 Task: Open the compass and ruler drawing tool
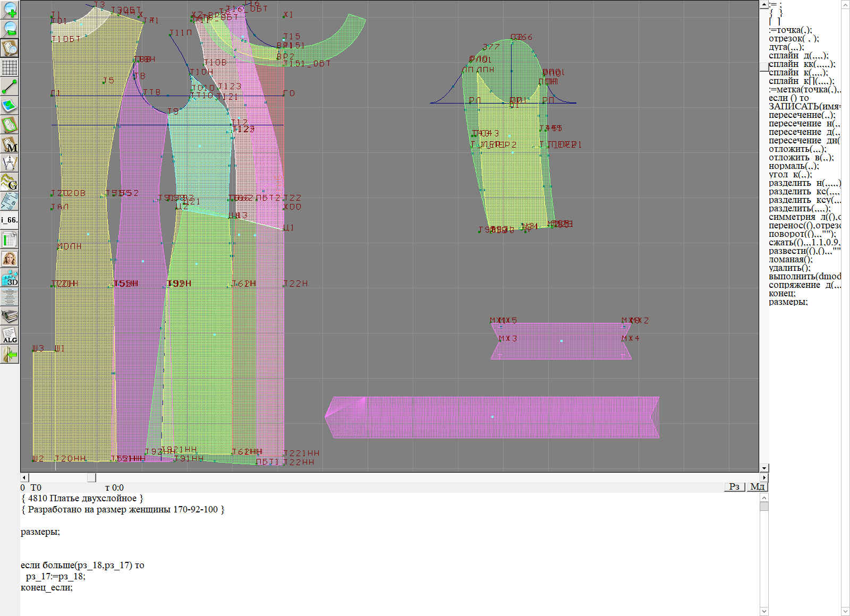pyautogui.click(x=10, y=163)
